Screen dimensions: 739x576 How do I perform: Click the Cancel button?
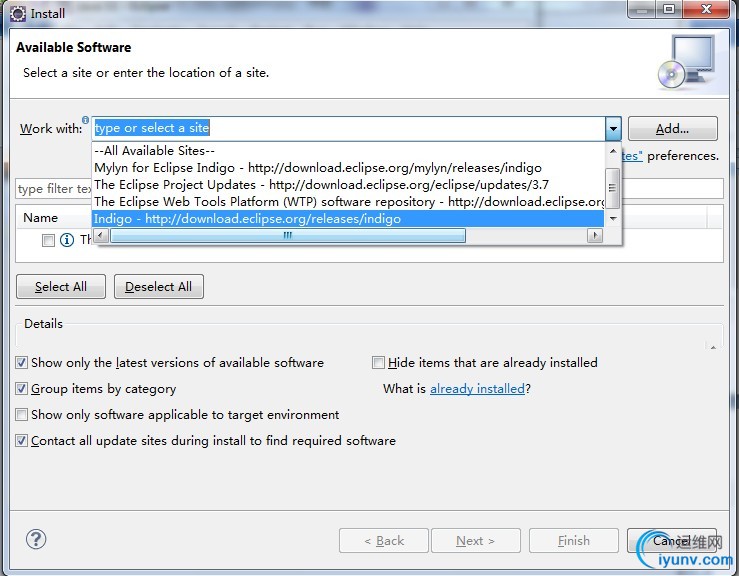tap(672, 541)
